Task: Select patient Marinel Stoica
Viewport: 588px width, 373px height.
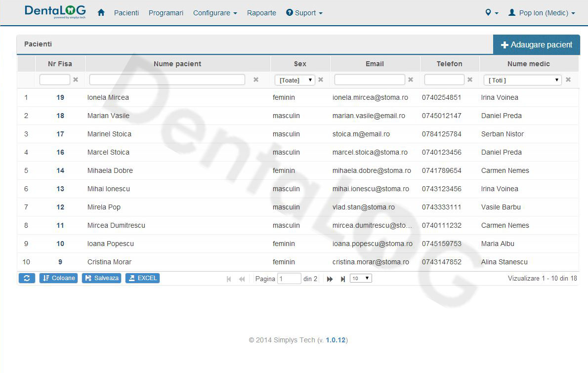Action: coord(110,134)
